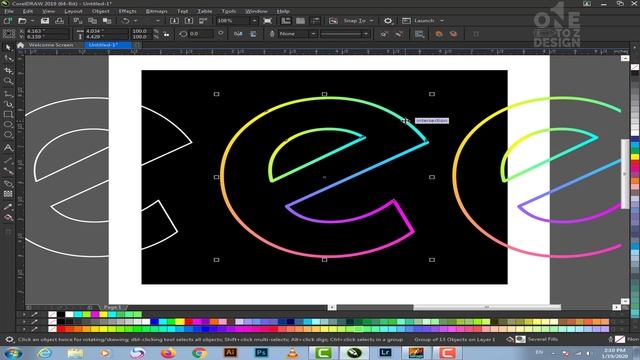Open Photoshop from the taskbar
Viewport: 640px width, 360px height.
tap(261, 352)
